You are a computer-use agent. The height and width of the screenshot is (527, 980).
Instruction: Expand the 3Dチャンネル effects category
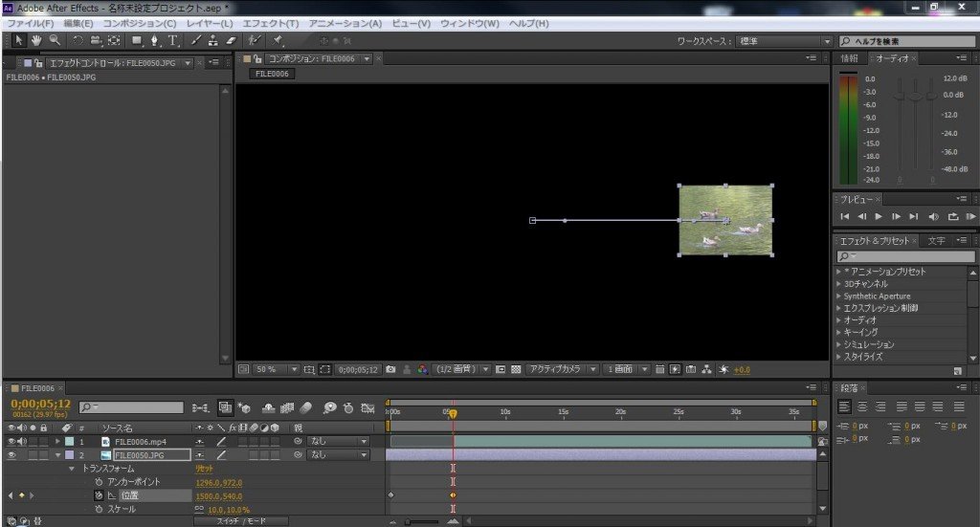pyautogui.click(x=838, y=283)
